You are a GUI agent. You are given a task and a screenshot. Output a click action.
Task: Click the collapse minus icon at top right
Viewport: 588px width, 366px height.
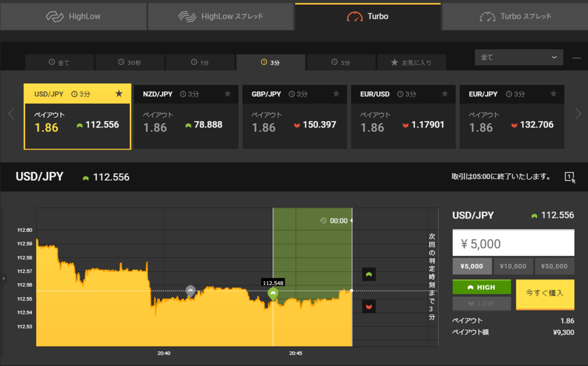(x=578, y=57)
